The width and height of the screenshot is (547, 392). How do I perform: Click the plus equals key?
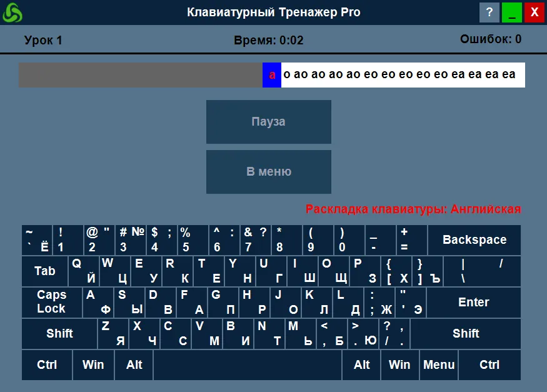tap(411, 239)
